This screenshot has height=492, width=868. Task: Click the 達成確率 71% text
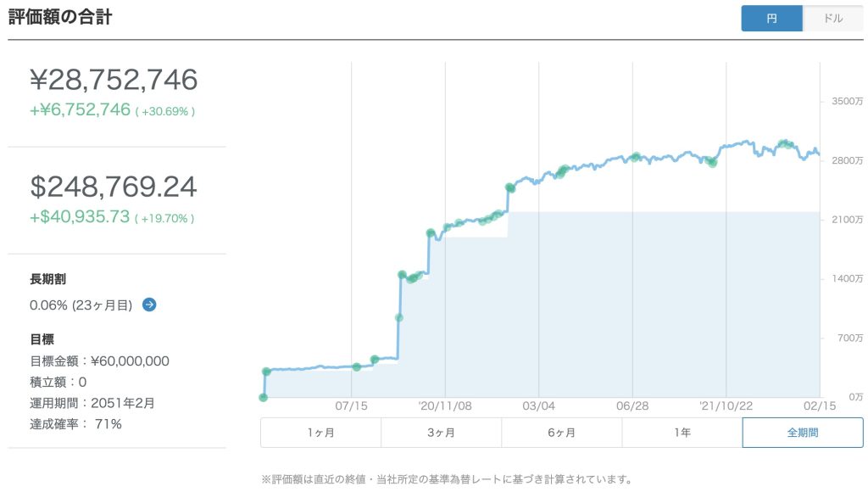pyautogui.click(x=75, y=424)
